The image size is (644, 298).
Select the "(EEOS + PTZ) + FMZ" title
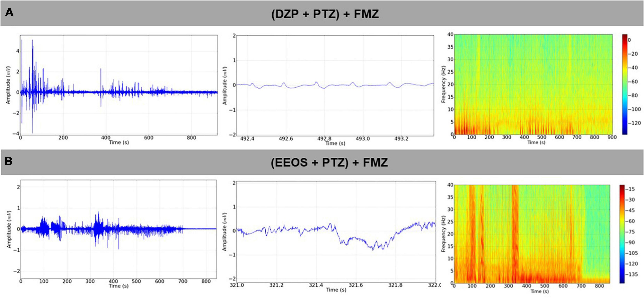point(329,163)
